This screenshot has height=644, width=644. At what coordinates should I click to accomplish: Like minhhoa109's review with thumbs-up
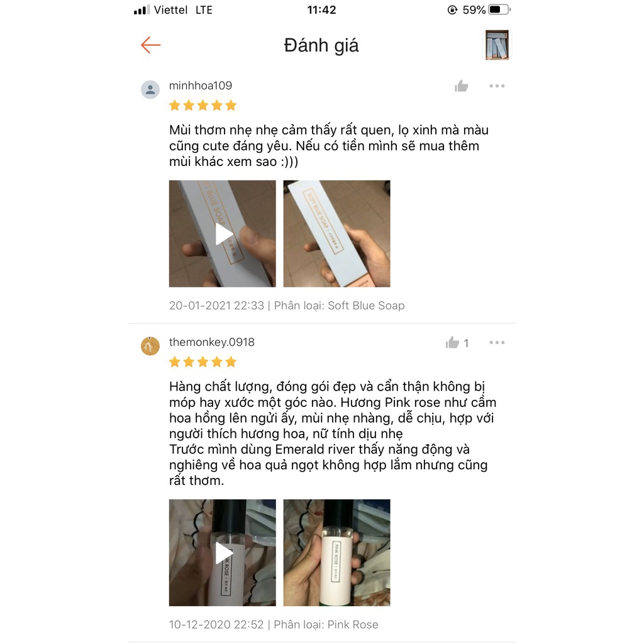[461, 86]
